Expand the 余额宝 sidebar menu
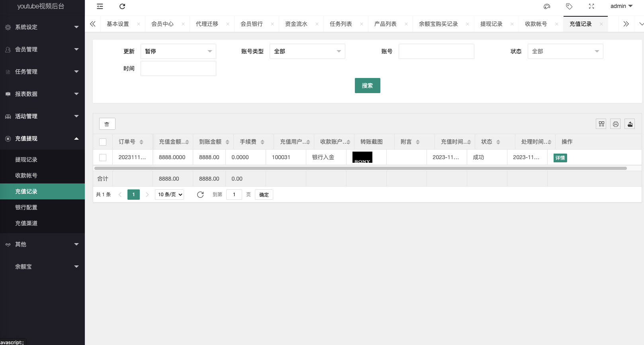This screenshot has height=345, width=644. click(42, 267)
